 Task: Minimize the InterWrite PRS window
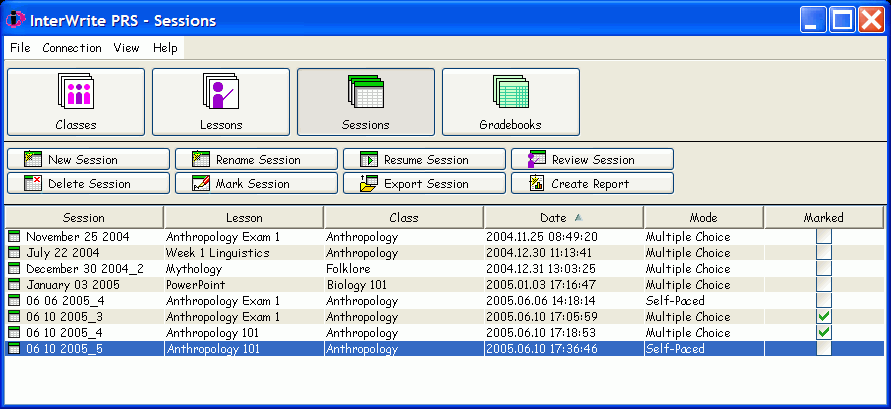pos(814,20)
